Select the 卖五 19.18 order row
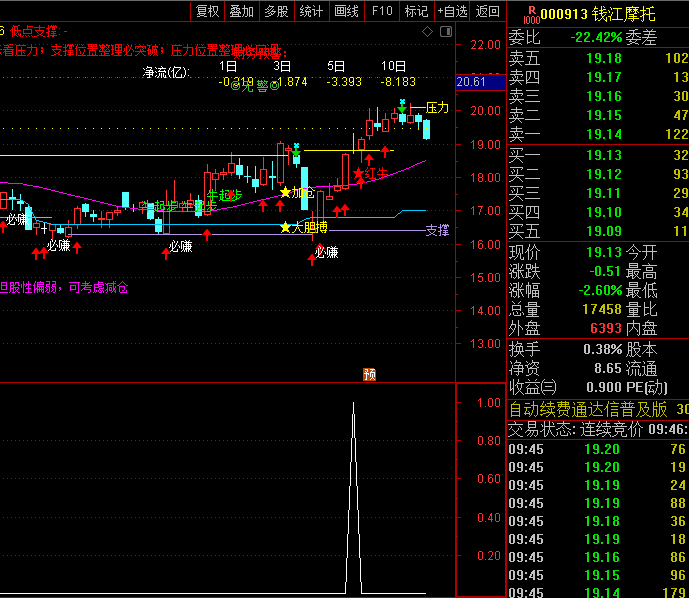Image resolution: width=689 pixels, height=598 pixels. pos(598,58)
